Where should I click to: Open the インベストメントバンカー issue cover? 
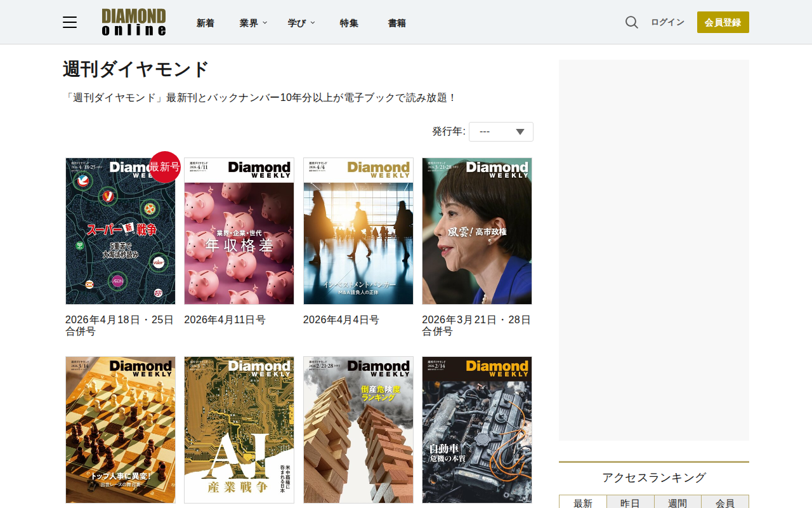pyautogui.click(x=358, y=231)
